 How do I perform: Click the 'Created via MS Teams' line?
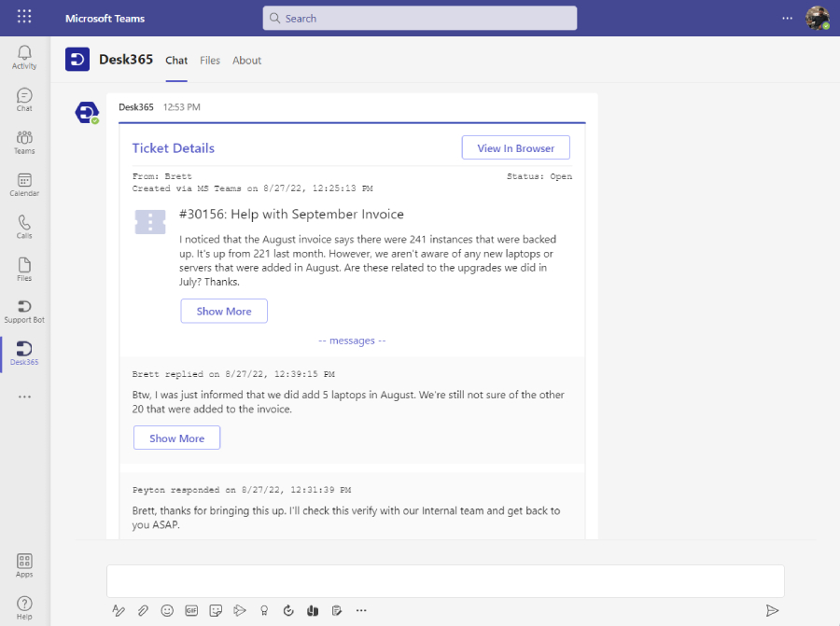(252, 188)
